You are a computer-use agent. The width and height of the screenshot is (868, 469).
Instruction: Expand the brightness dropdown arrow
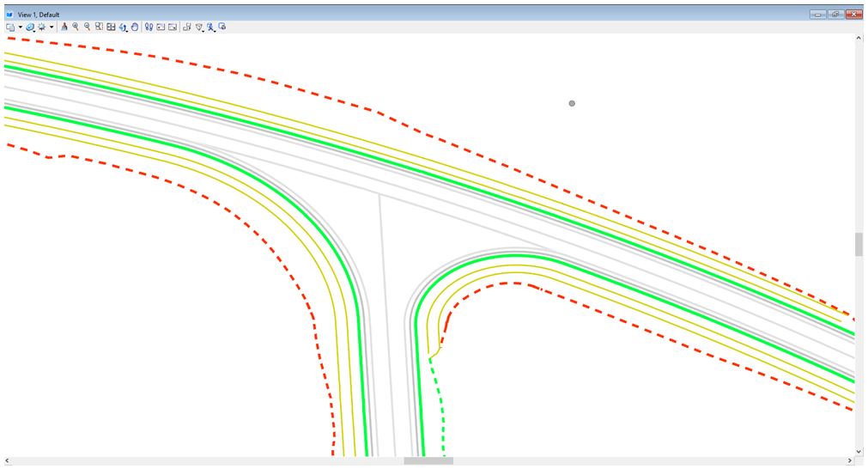coord(52,27)
